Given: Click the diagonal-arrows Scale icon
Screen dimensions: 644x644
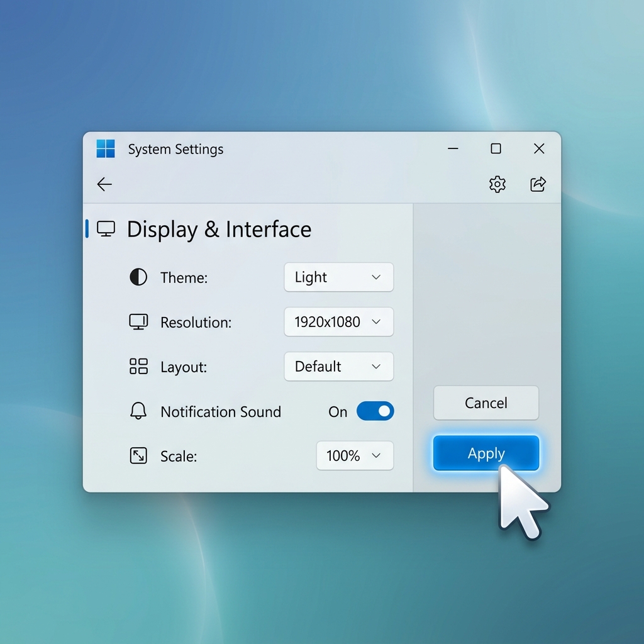Looking at the screenshot, I should (138, 456).
